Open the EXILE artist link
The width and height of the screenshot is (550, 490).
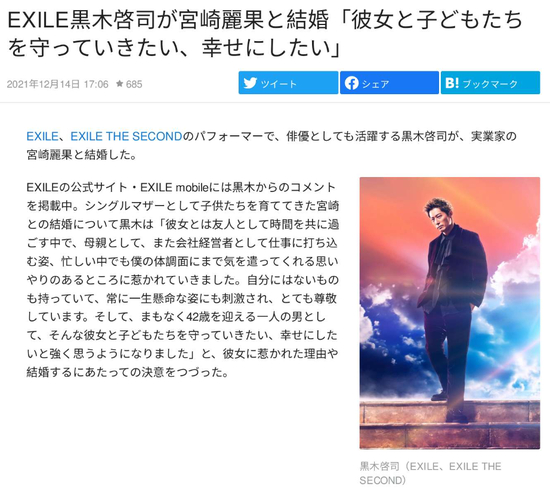pos(42,136)
